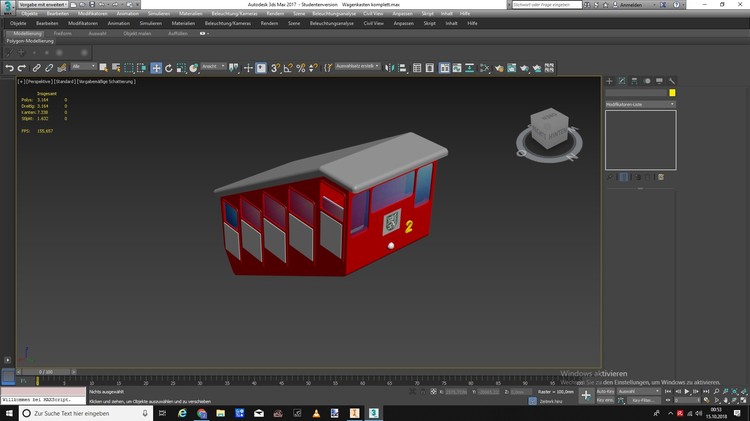The width and height of the screenshot is (750, 421).
Task: Click the Select and Place tool
Action: (193, 68)
